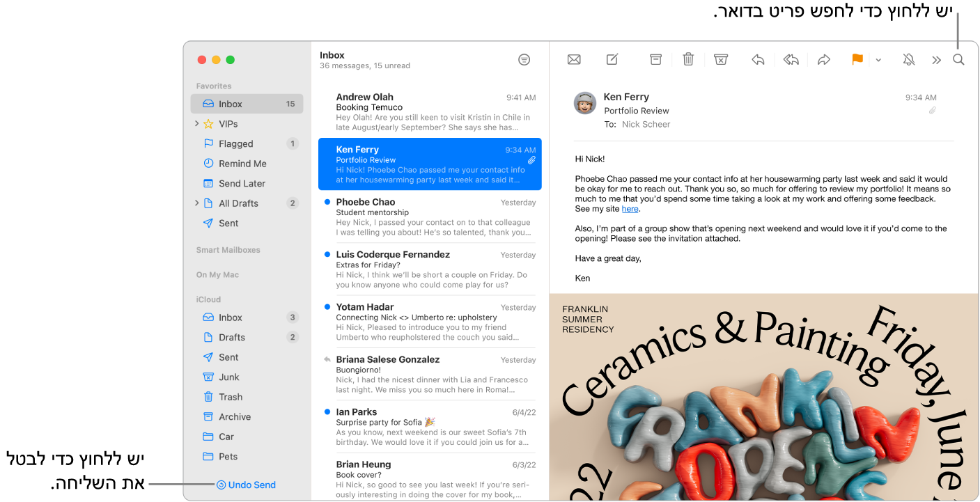Select Ken Ferry's Portfolio Review message

click(x=430, y=164)
